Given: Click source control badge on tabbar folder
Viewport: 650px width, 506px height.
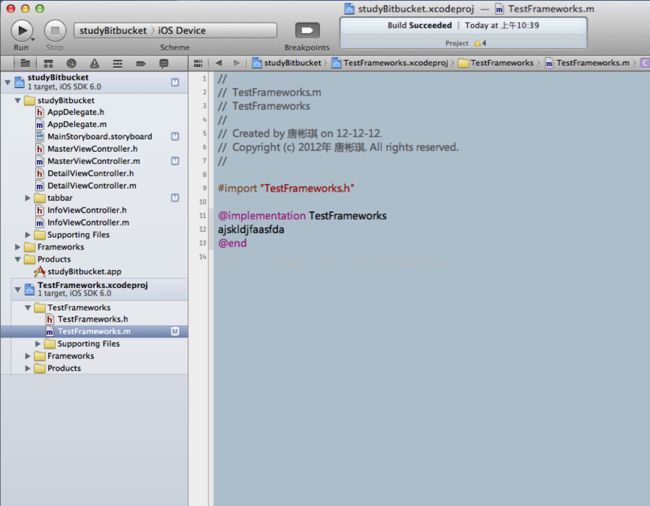Looking at the screenshot, I should click(x=175, y=198).
